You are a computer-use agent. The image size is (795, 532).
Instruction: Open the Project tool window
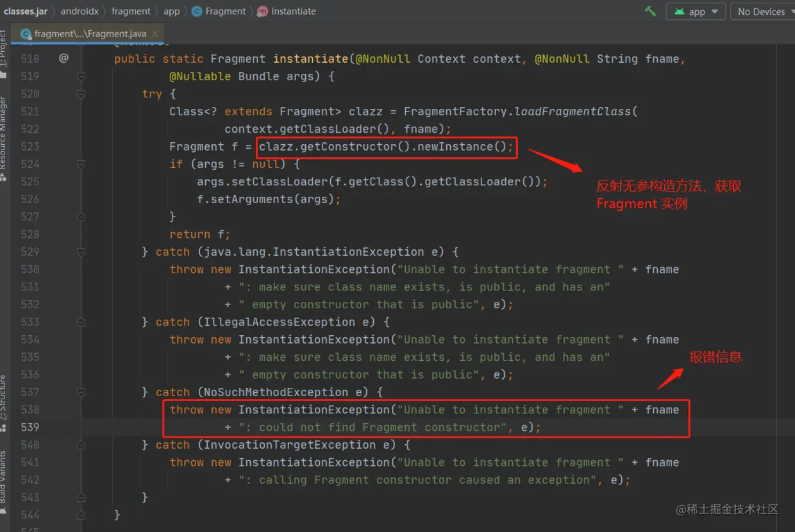coord(4,54)
